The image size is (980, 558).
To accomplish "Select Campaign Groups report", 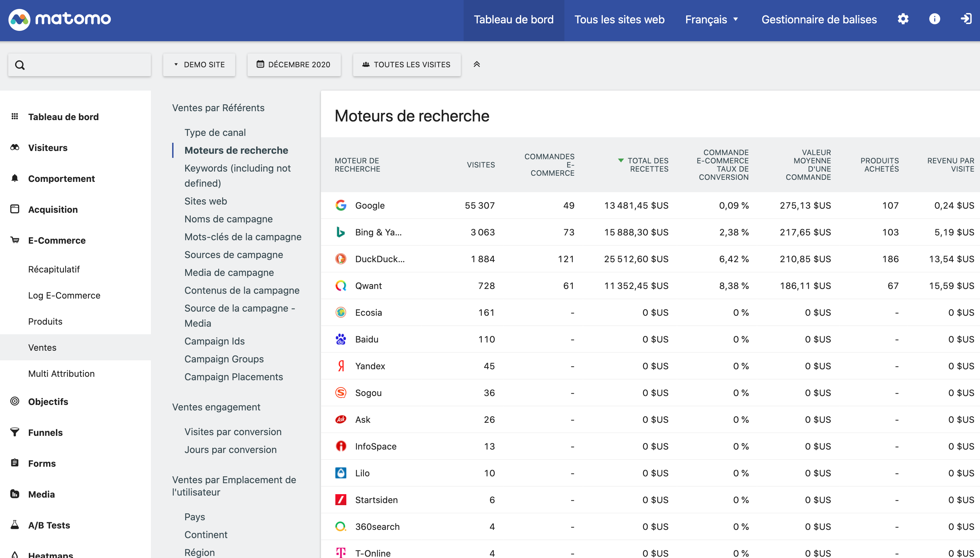I will coord(224,359).
